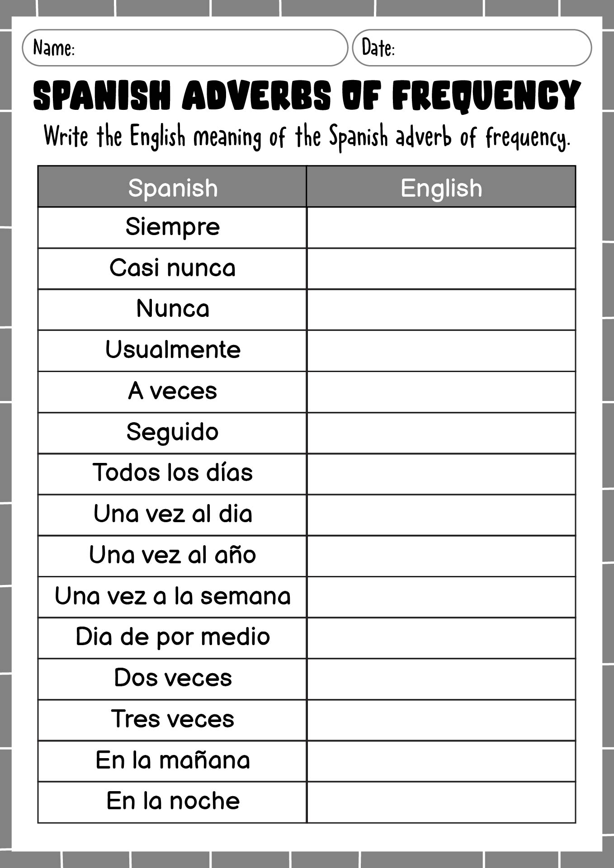Click the English cell for En la noche

coord(441,802)
